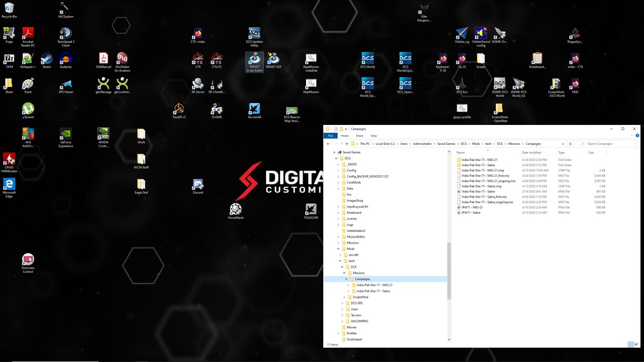Open the TeamSpeak 3 Client desktop icon
The height and width of the screenshot is (362, 644).
point(65,33)
